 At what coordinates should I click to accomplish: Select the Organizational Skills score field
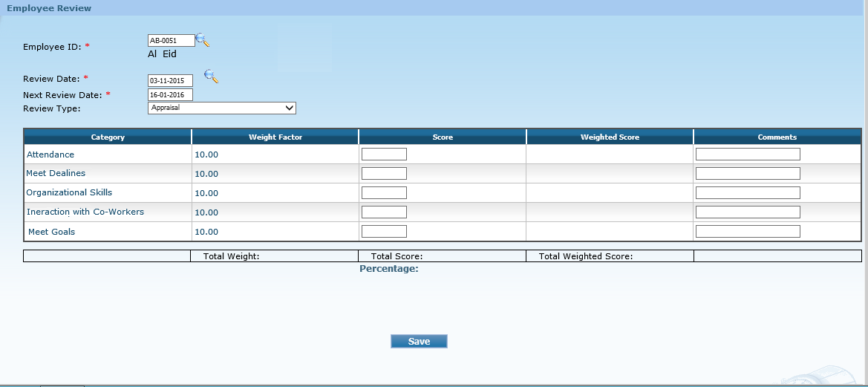click(x=384, y=193)
